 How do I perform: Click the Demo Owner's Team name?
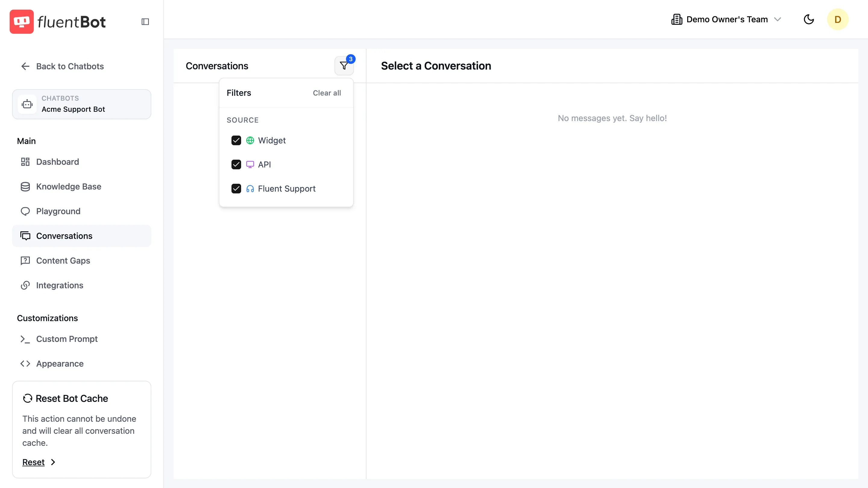(727, 19)
